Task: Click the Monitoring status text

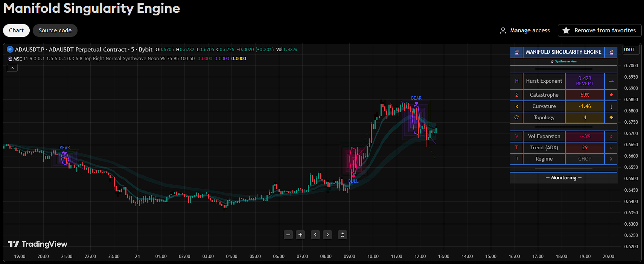Action: (563, 178)
